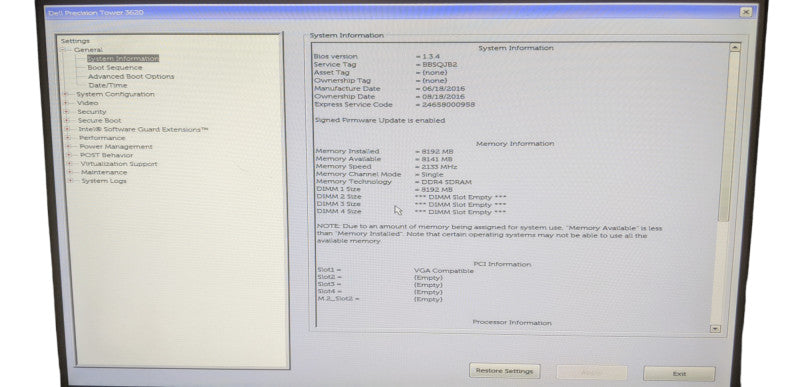This screenshot has height=387, width=800.
Task: Click the DIMM 2 Size label
Action: pyautogui.click(x=339, y=197)
